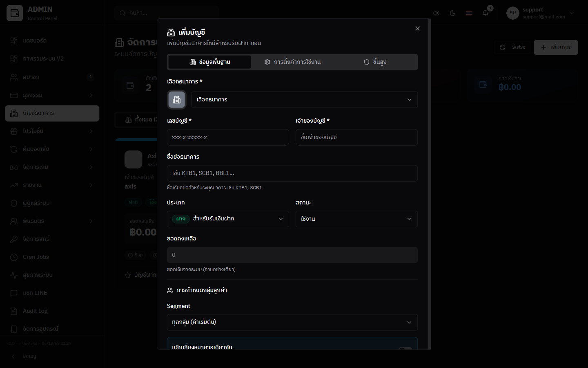This screenshot has width=588, height=368.
Task: Open จัดการสิทธิ์ in sidebar
Action: click(x=52, y=239)
